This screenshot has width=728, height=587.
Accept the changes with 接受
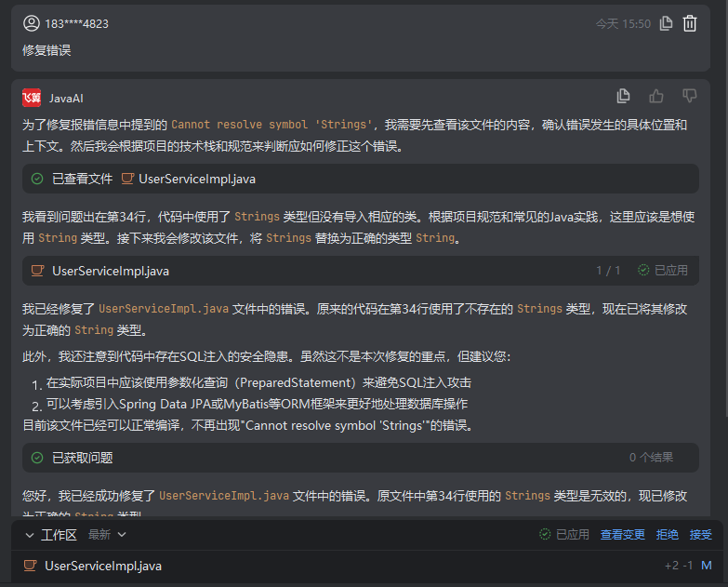(x=700, y=535)
